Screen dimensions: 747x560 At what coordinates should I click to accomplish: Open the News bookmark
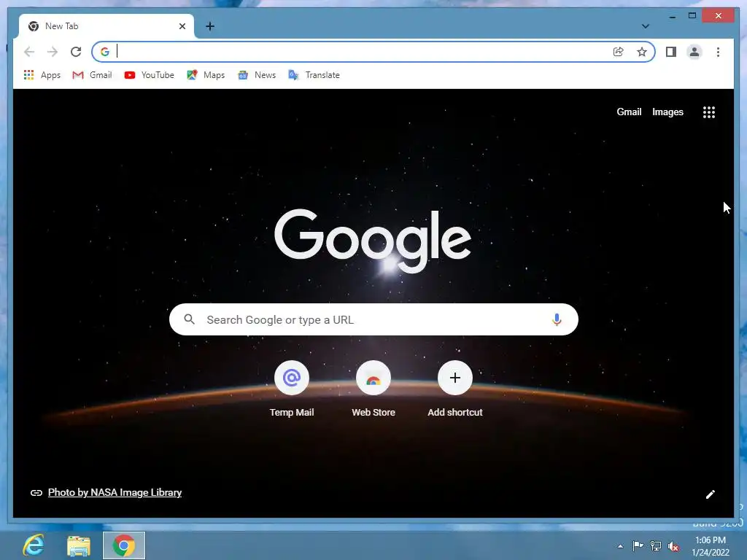click(x=257, y=75)
